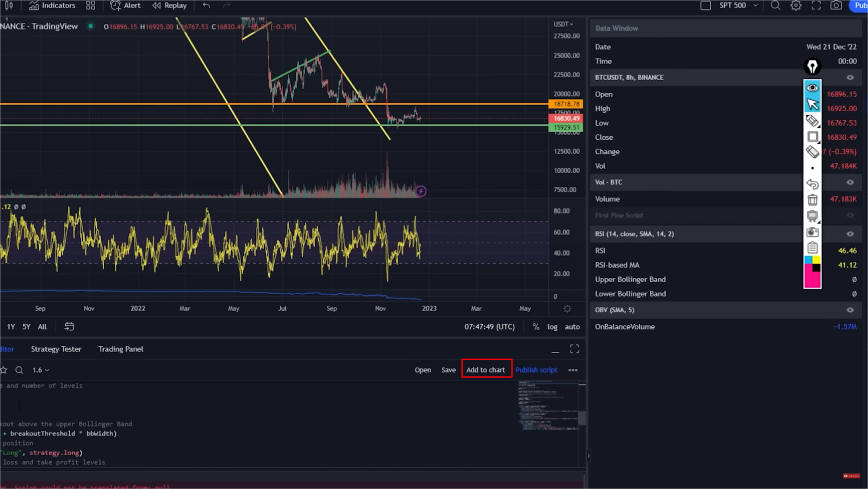Select the cursor arrow tool in annotation toolbar
Screen dimensions: 868x489
point(812,104)
